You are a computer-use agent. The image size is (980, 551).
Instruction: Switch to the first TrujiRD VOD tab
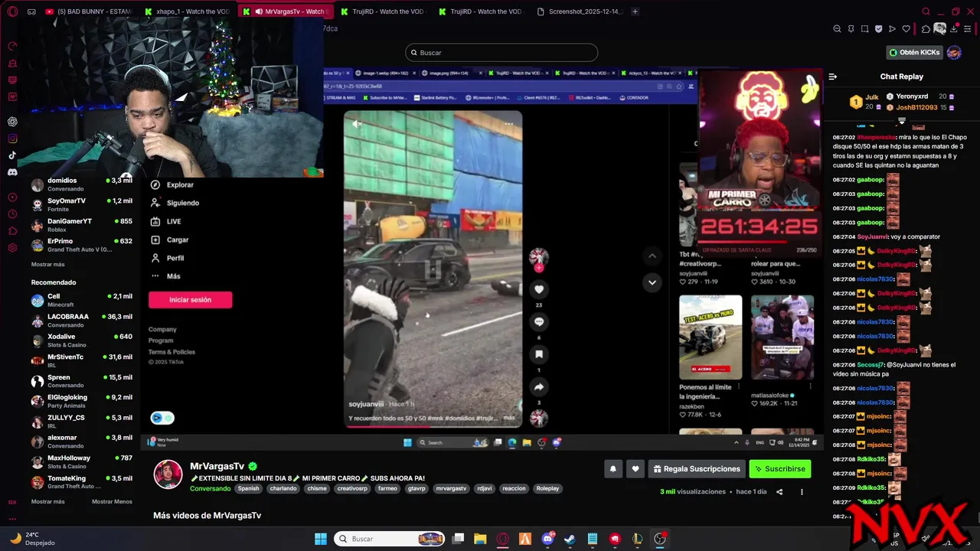point(381,11)
